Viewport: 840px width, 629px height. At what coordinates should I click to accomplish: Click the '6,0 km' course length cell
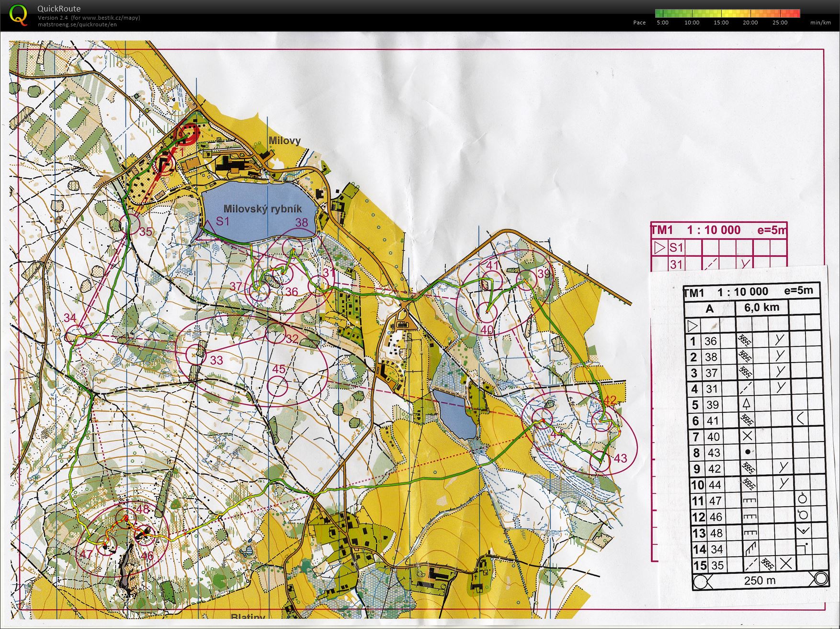coord(761,307)
